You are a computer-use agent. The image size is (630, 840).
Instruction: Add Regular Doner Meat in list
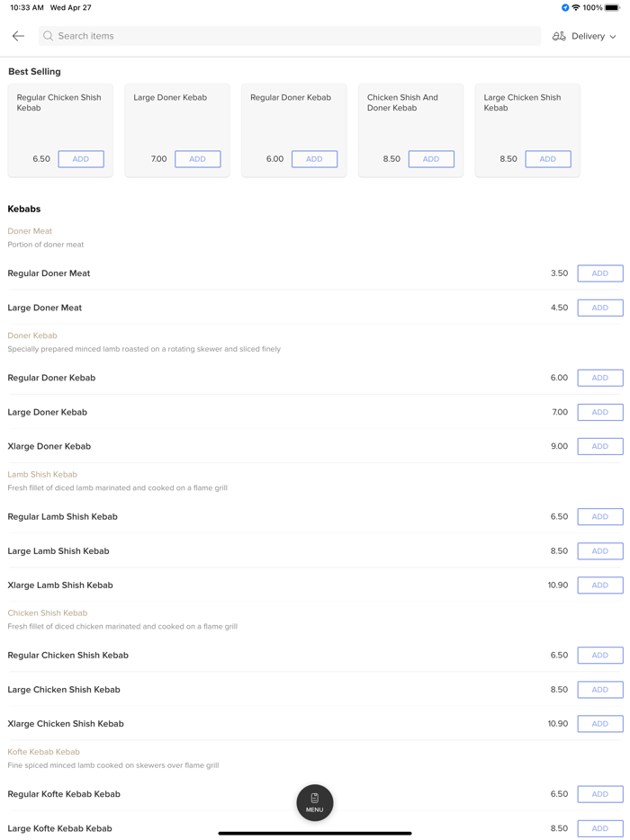pos(600,273)
